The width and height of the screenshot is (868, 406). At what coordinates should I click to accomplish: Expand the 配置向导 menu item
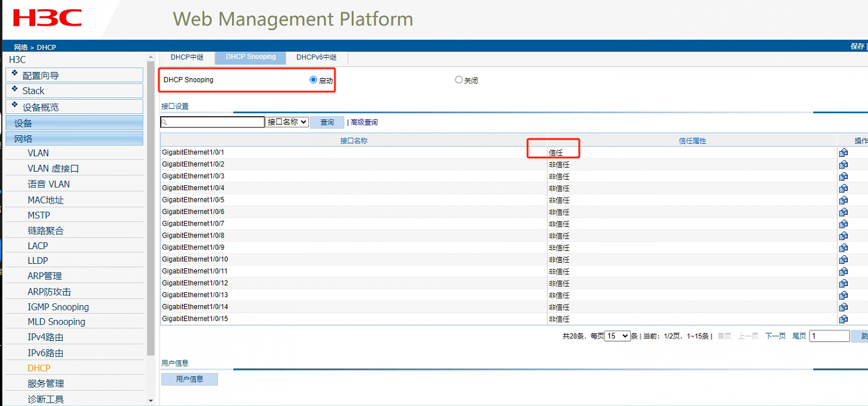coord(74,75)
